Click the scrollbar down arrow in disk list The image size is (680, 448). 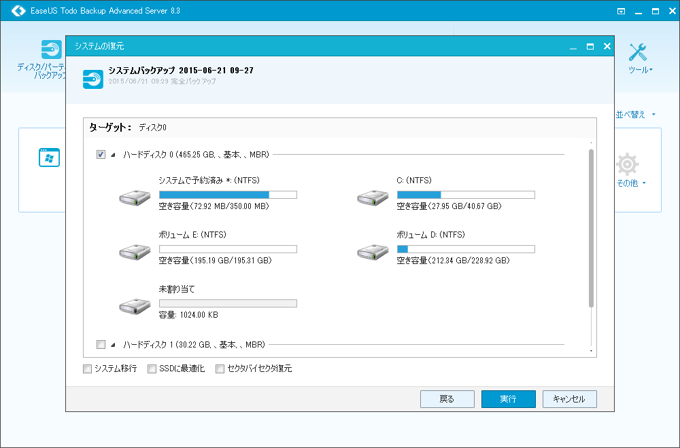591,351
